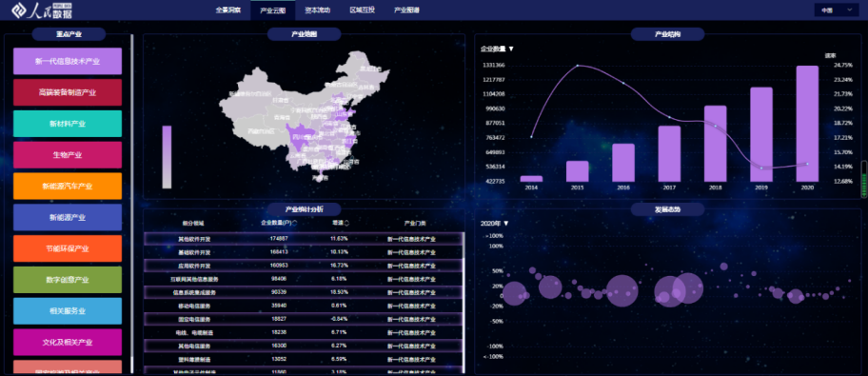The height and width of the screenshot is (376, 868).
Task: Click the purple map legend gradient bar
Action: (167, 157)
